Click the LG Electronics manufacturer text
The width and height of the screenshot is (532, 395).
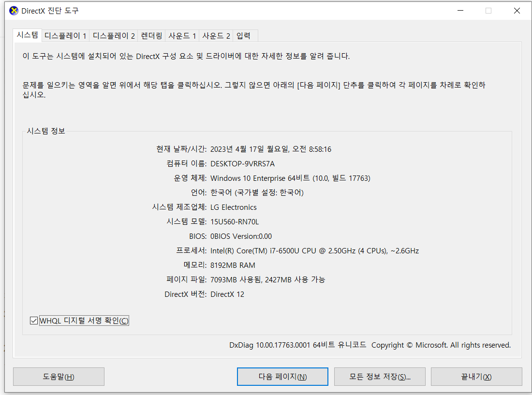[234, 207]
